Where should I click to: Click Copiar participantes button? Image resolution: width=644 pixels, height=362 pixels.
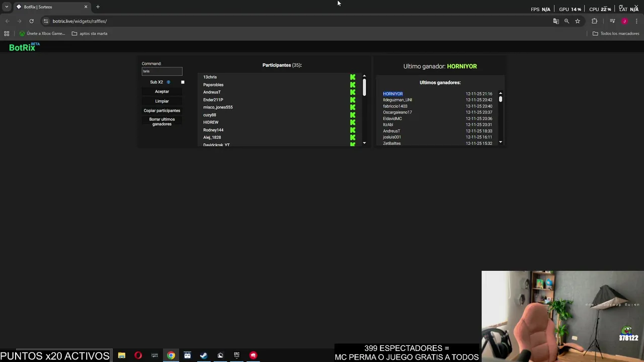[162, 111]
